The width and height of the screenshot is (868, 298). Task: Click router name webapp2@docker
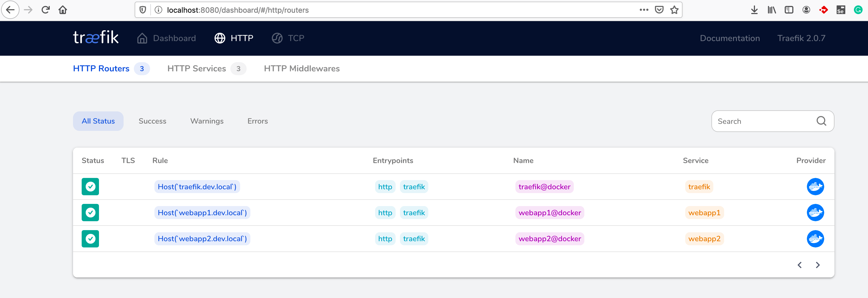click(x=549, y=239)
